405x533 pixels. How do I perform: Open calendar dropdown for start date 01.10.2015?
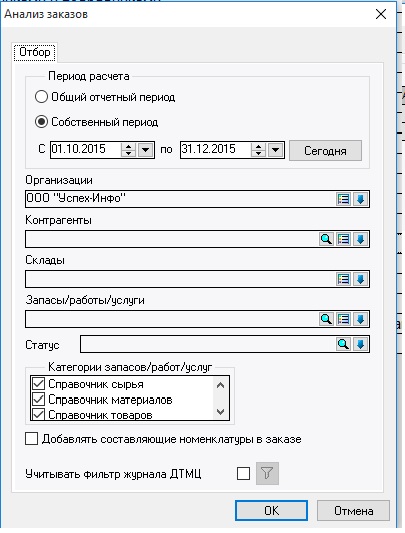(146, 150)
